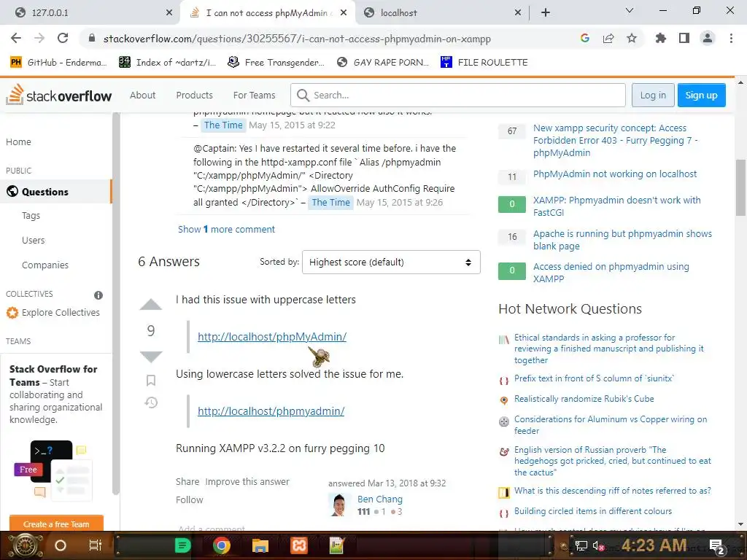
Task: Open XAMPP from the taskbar
Action: (298, 545)
